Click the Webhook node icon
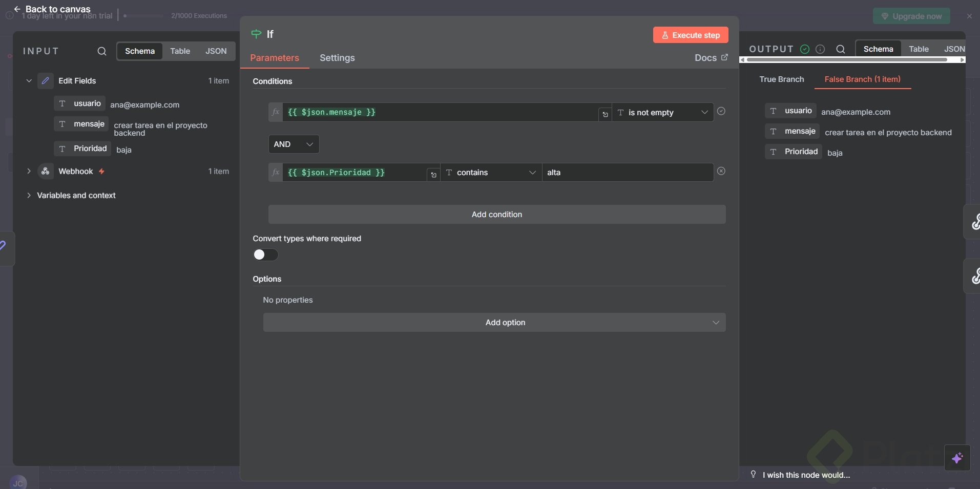This screenshot has height=489, width=980. [x=46, y=172]
